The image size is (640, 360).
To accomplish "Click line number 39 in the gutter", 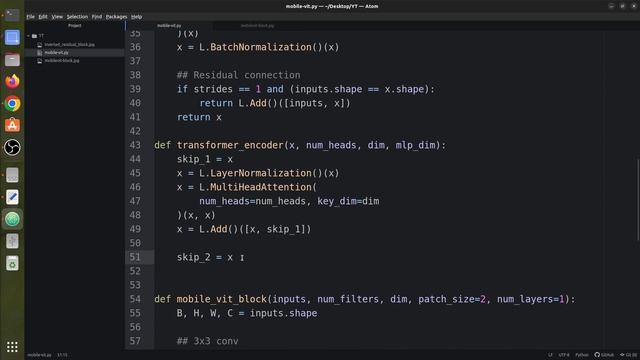I will click(x=135, y=89).
